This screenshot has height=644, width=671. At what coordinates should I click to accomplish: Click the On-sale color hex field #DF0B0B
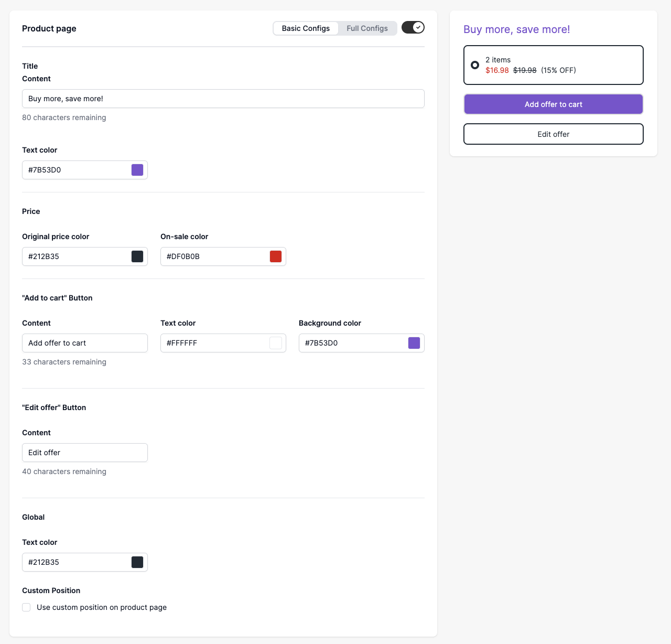[214, 256]
